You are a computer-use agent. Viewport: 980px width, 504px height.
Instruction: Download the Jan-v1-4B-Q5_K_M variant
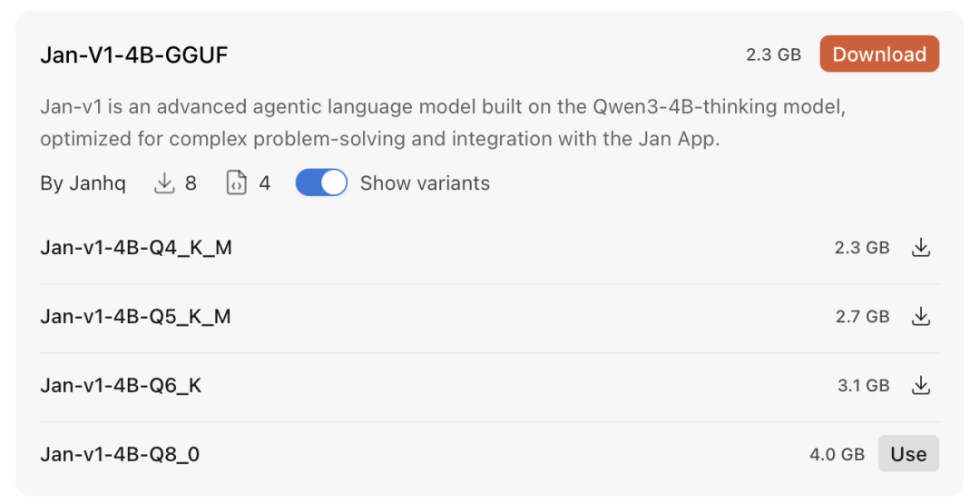point(921,316)
